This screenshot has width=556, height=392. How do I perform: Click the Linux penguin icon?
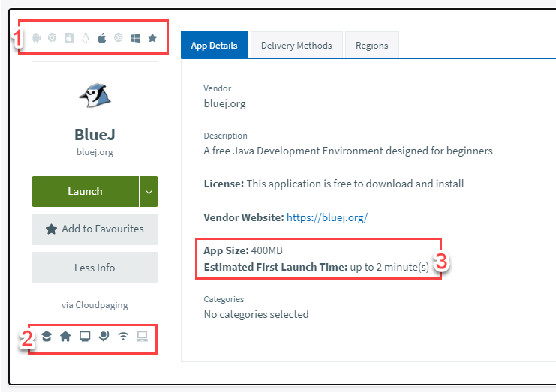point(86,38)
